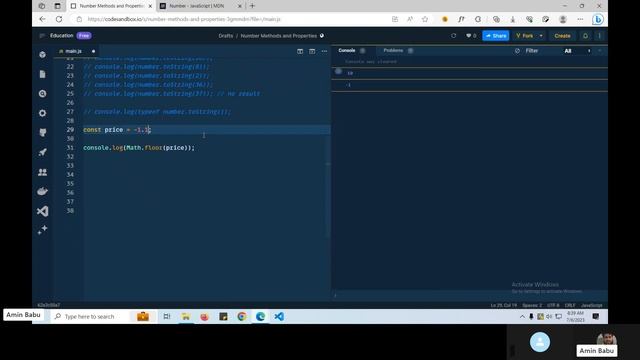Select the main.js editor tab
640x360 pixels.
coord(73,51)
